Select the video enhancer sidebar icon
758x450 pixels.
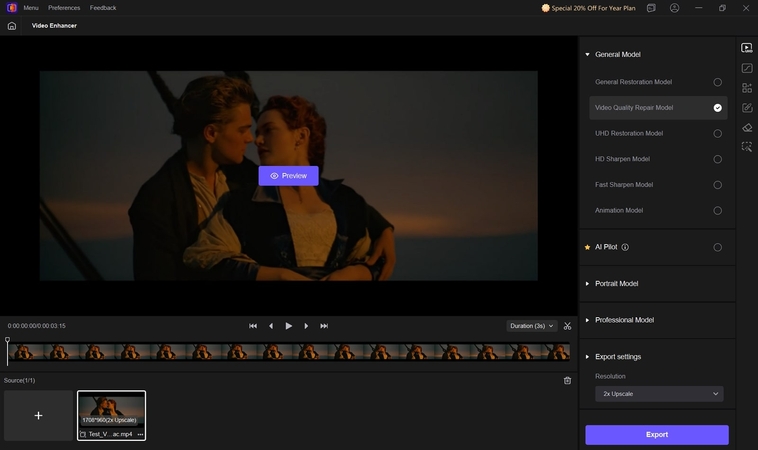coord(746,48)
